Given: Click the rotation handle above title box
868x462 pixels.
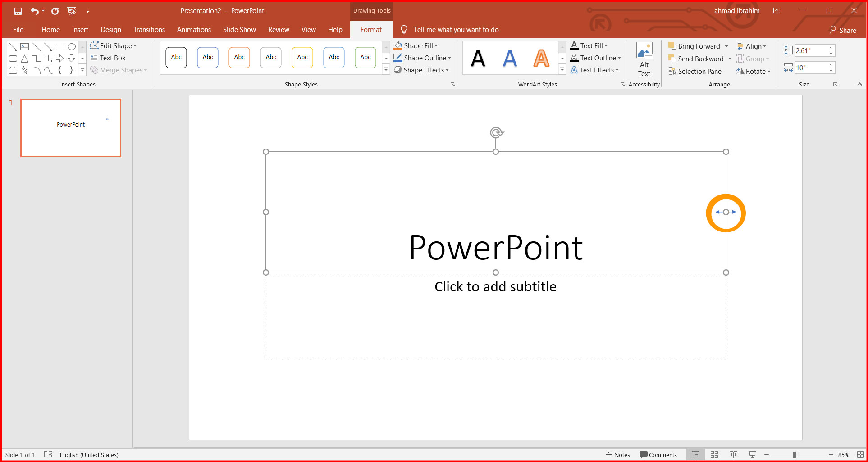Looking at the screenshot, I should (x=496, y=132).
